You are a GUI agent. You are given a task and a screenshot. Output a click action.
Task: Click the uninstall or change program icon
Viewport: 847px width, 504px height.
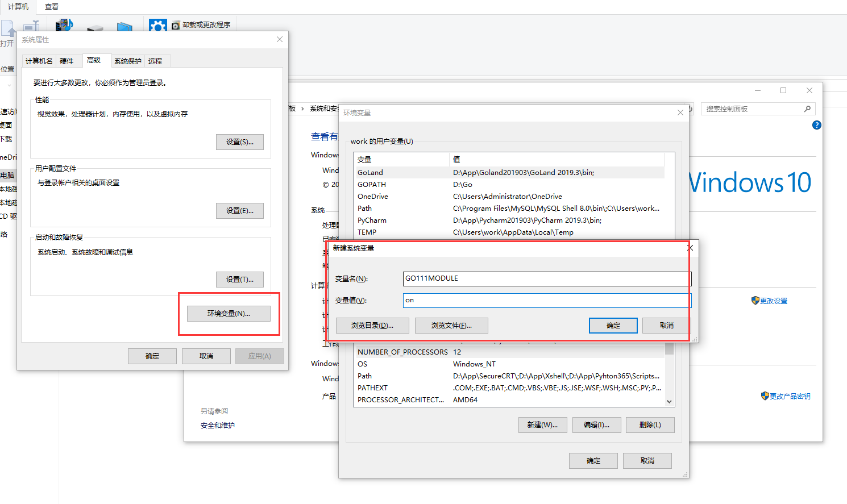tap(176, 25)
